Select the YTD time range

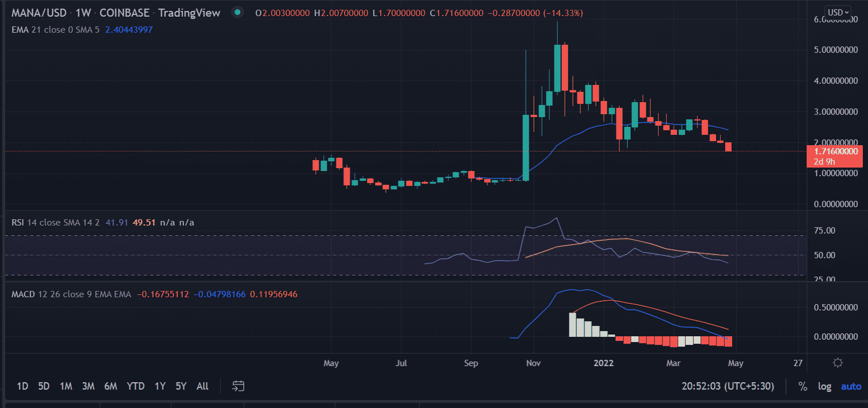[135, 386]
